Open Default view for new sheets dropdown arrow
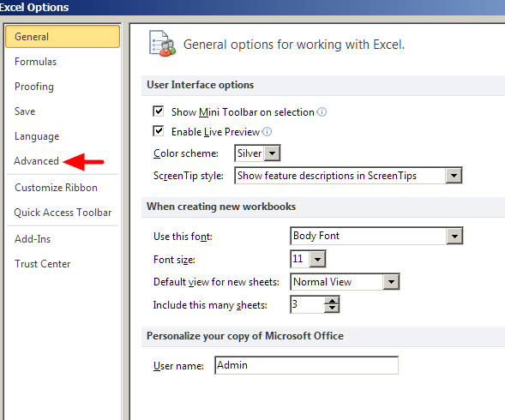 [x=391, y=282]
